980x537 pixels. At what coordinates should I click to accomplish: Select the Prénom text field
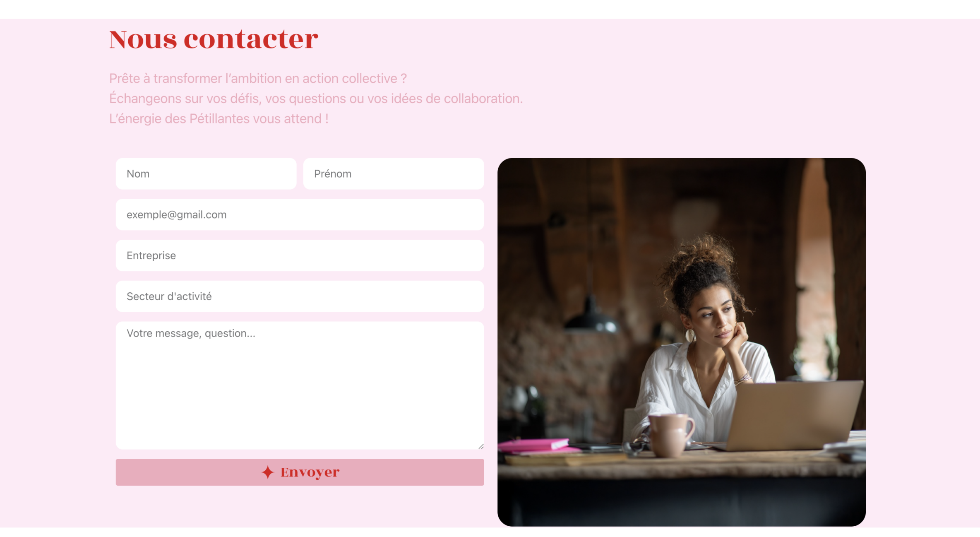click(x=394, y=173)
